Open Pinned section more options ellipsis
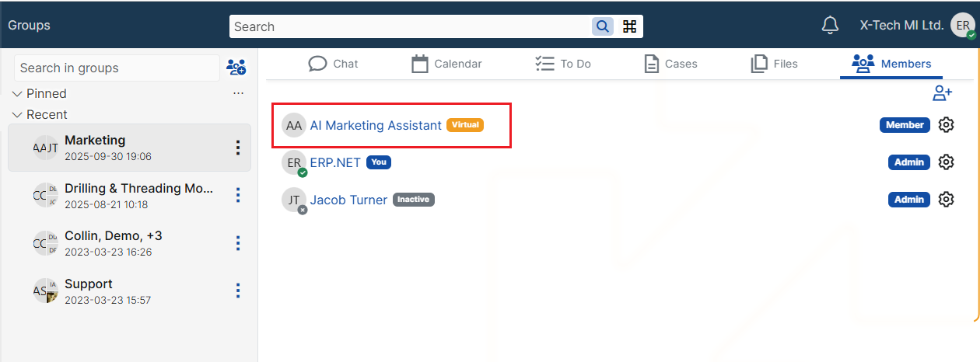 click(x=239, y=94)
